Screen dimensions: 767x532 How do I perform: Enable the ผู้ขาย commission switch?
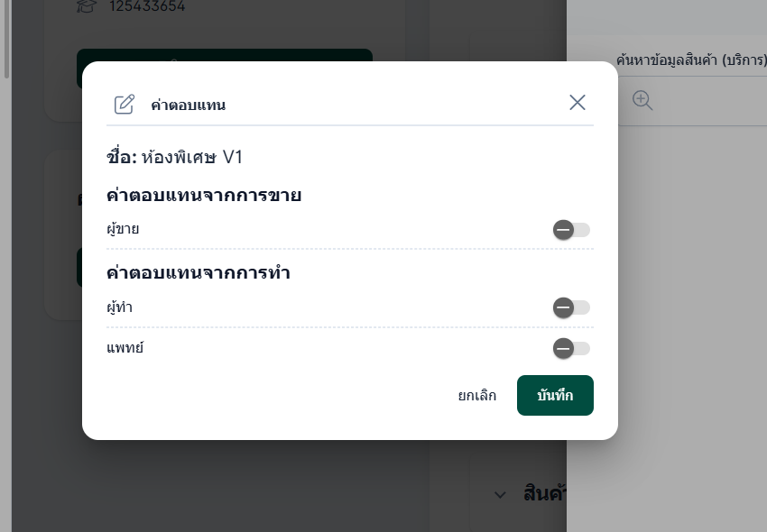click(x=571, y=230)
